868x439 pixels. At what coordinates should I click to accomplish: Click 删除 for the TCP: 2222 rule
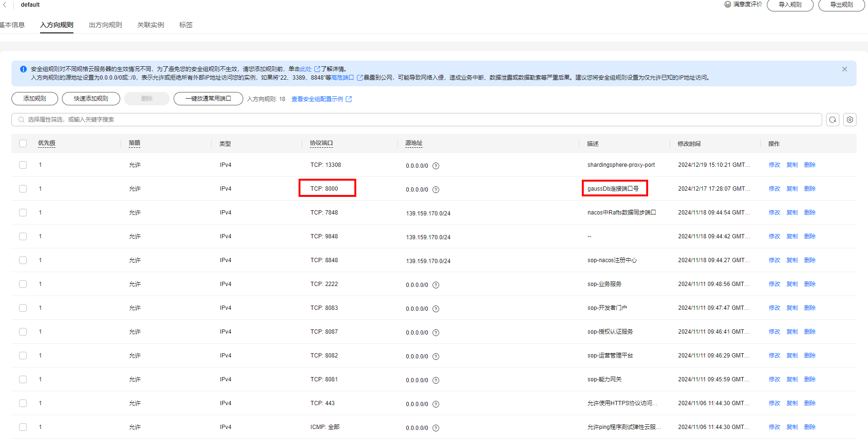coord(810,284)
